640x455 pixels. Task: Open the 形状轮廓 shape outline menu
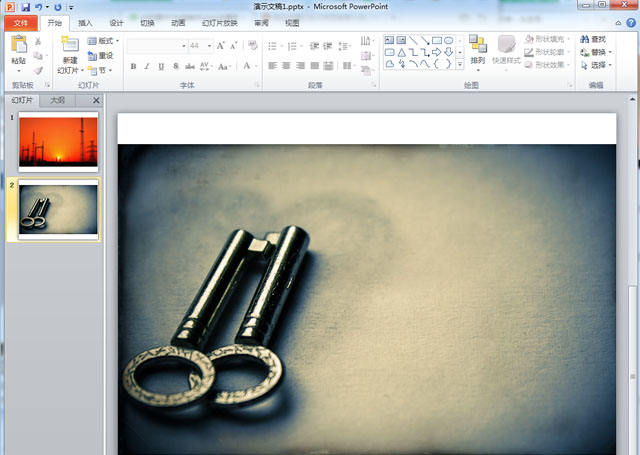pyautogui.click(x=547, y=52)
